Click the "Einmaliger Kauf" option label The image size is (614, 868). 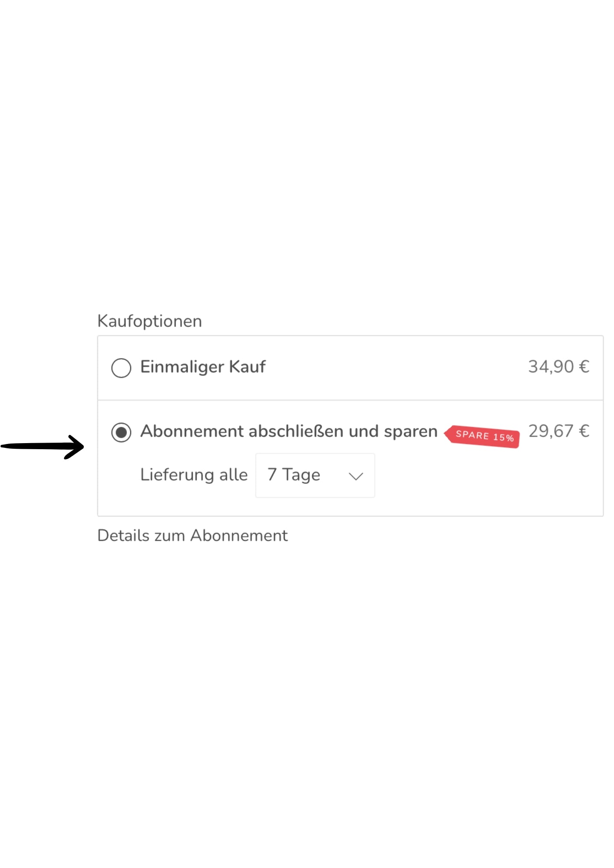click(203, 367)
